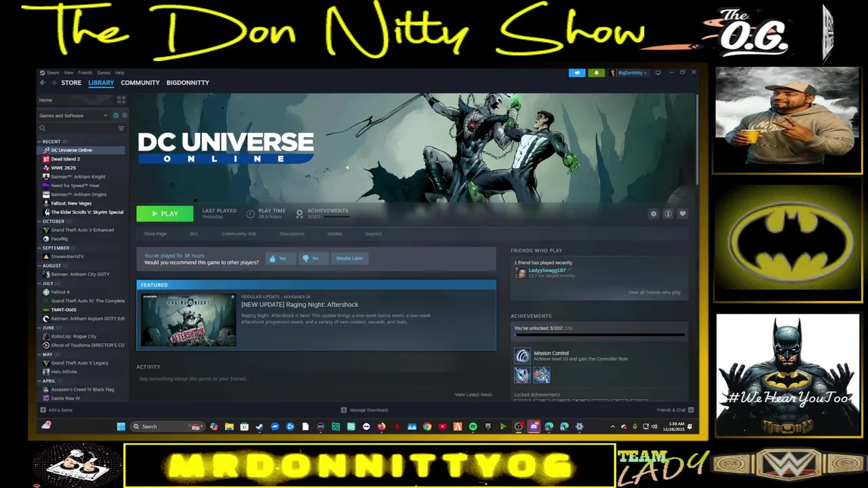
Task: Collapse the MAY games group
Action: point(39,354)
